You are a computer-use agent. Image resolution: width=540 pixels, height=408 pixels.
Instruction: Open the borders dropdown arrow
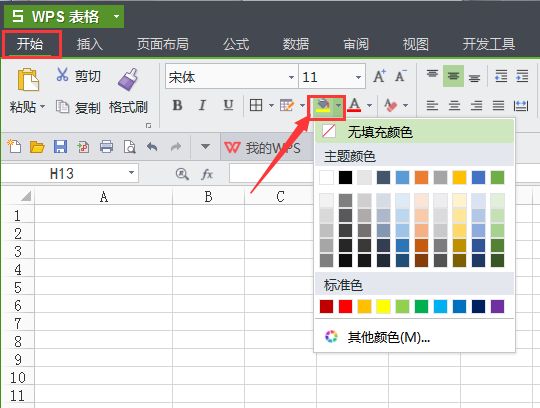271,105
